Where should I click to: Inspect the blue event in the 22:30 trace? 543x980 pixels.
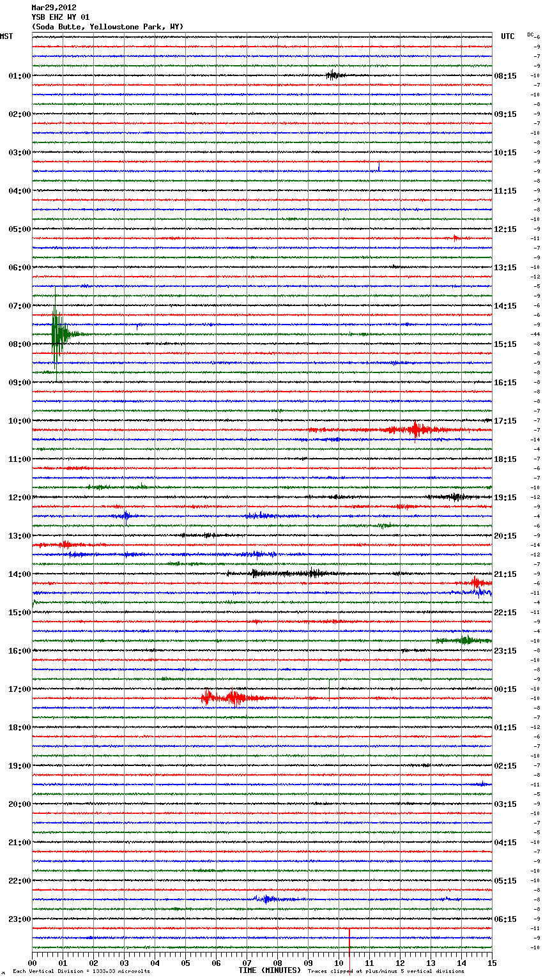(267, 899)
